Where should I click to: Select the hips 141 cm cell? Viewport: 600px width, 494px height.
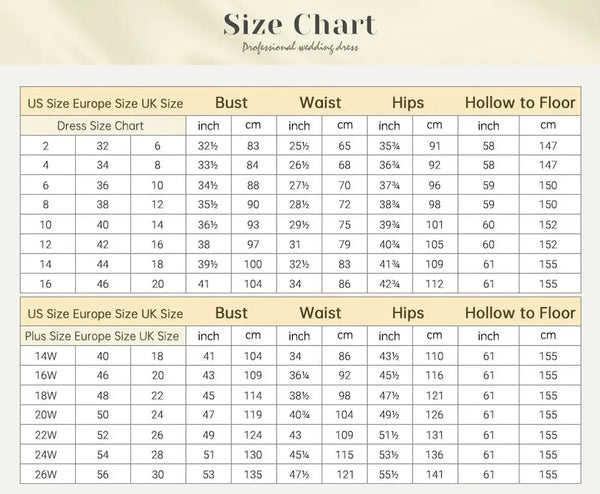point(435,474)
